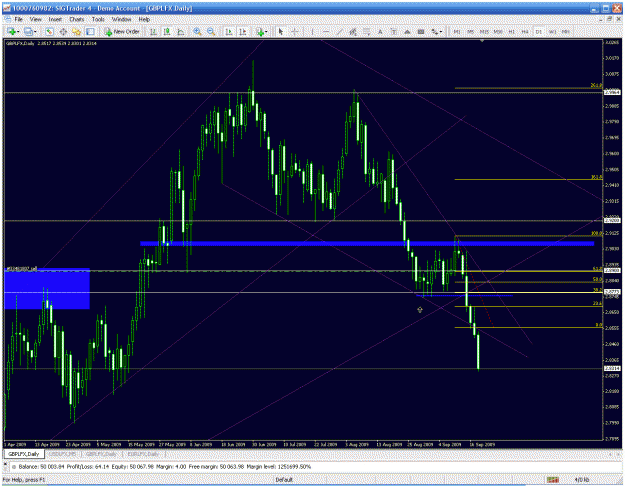Toggle chart shift from right edge
Screen dimensions: 625x486
242,31
